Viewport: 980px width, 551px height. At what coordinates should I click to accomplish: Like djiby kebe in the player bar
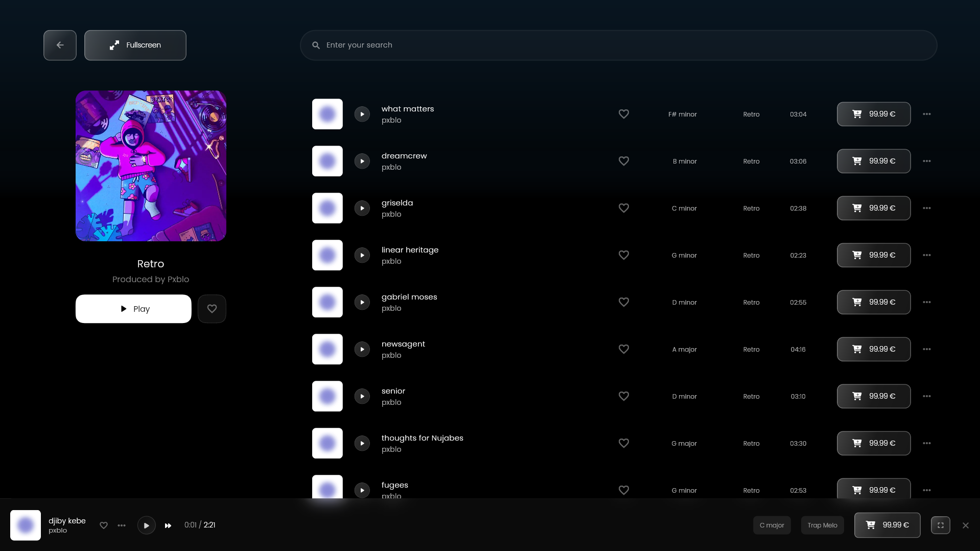tap(104, 525)
